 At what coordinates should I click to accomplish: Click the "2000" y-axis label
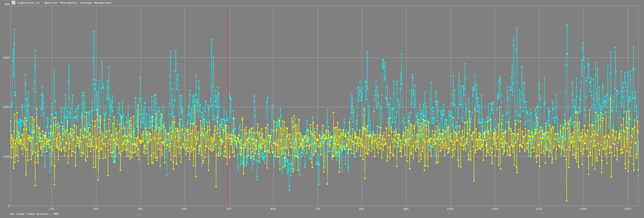[6, 107]
